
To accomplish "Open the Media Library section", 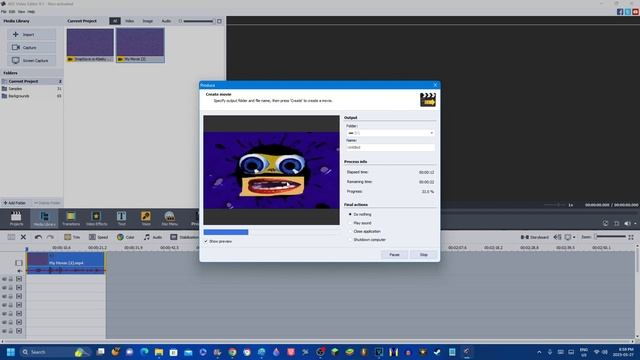I will coord(44,218).
